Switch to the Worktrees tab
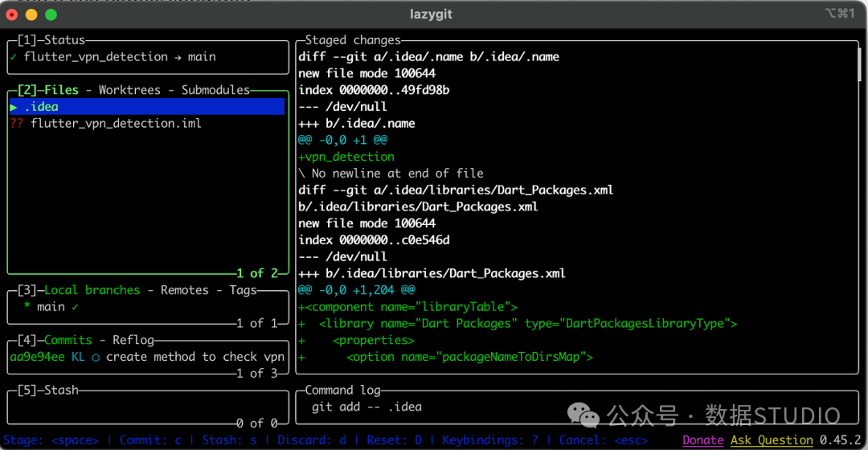This screenshot has height=450, width=868. [129, 90]
